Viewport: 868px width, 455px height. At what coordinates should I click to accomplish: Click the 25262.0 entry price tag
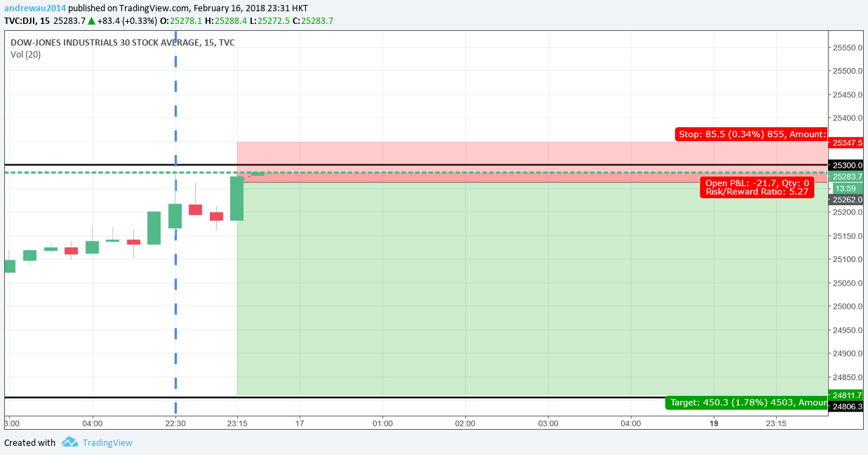[847, 199]
